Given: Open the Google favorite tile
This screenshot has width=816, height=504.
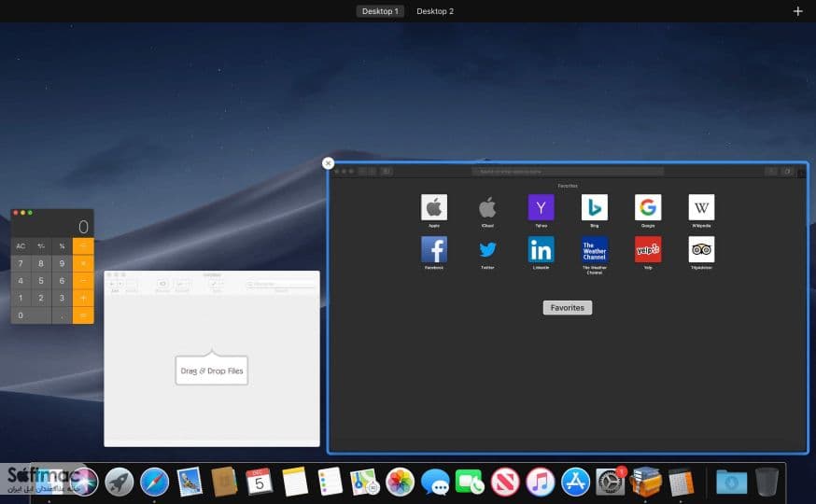Looking at the screenshot, I should (x=648, y=207).
